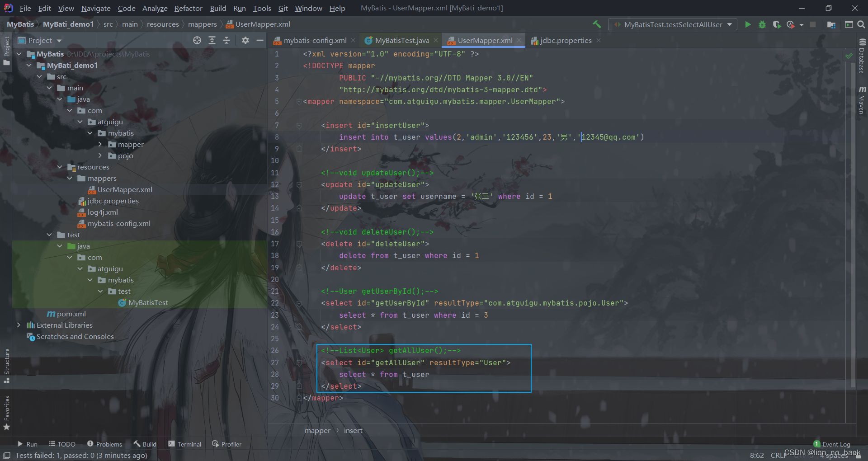Open the Structure side panel

pos(7,366)
